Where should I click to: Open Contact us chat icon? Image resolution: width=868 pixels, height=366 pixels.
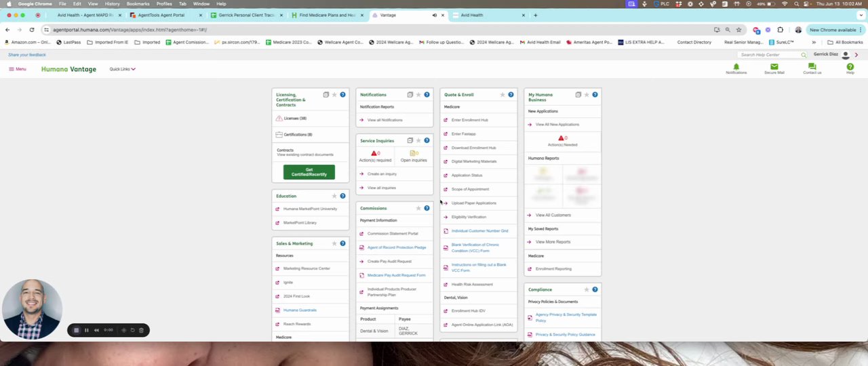tap(812, 66)
